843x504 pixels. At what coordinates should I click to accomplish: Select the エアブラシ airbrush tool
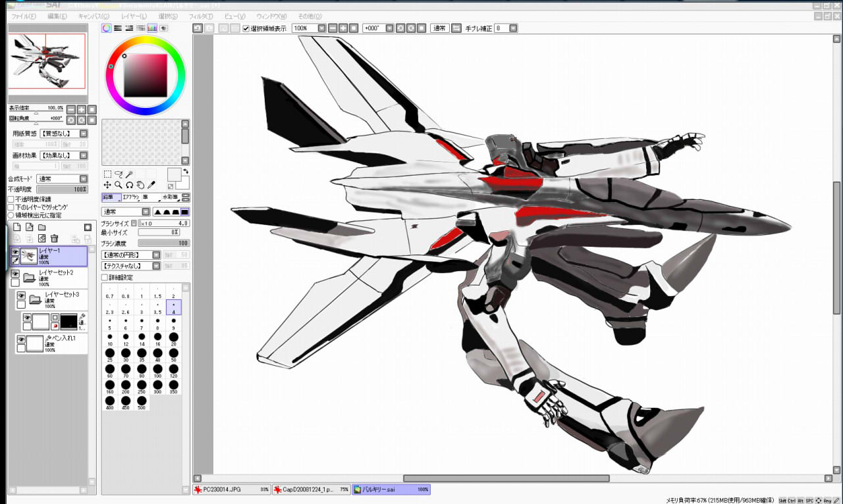pos(131,197)
